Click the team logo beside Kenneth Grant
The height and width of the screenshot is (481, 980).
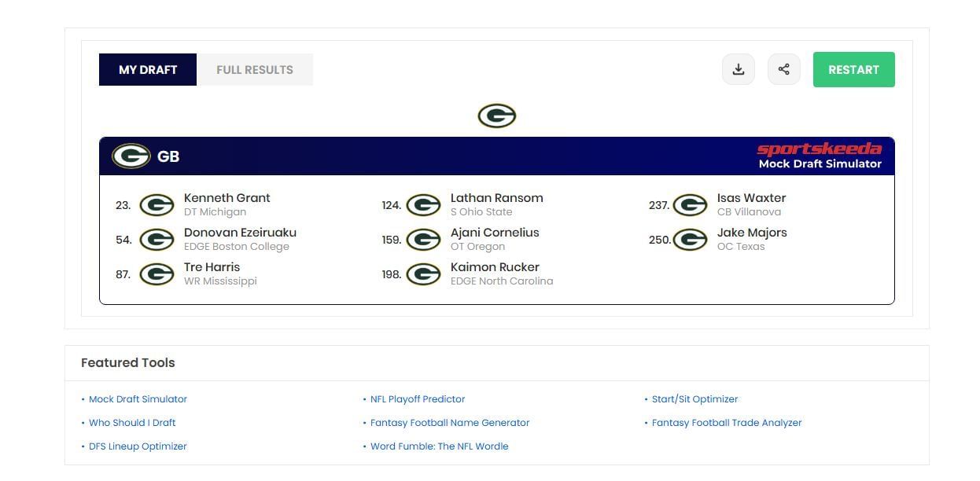click(x=157, y=205)
